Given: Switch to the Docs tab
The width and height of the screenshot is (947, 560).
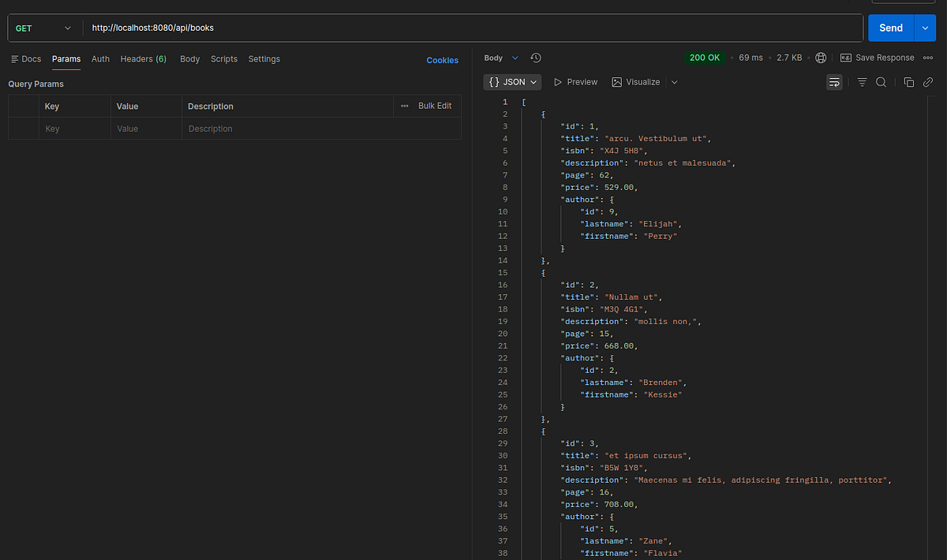Looking at the screenshot, I should 26,59.
